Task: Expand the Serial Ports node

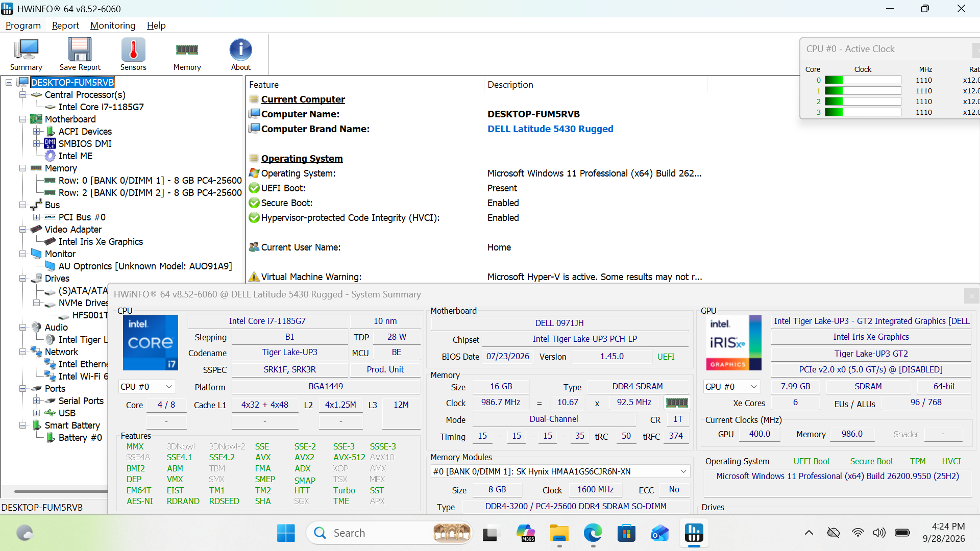Action: [x=36, y=400]
